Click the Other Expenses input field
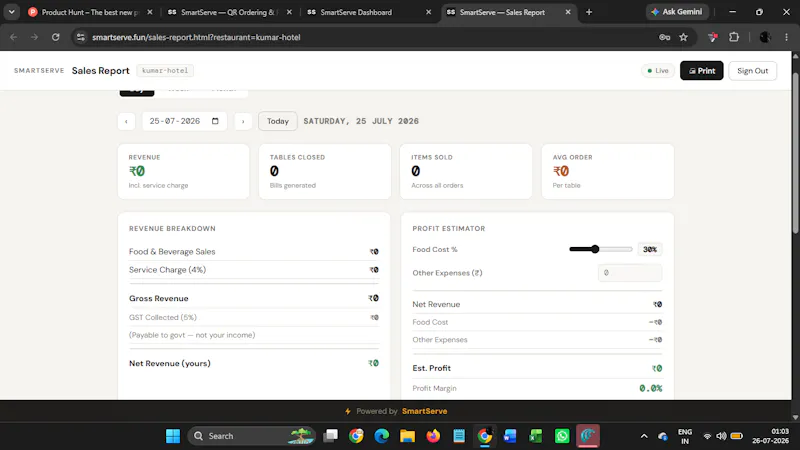The width and height of the screenshot is (800, 450). click(630, 272)
